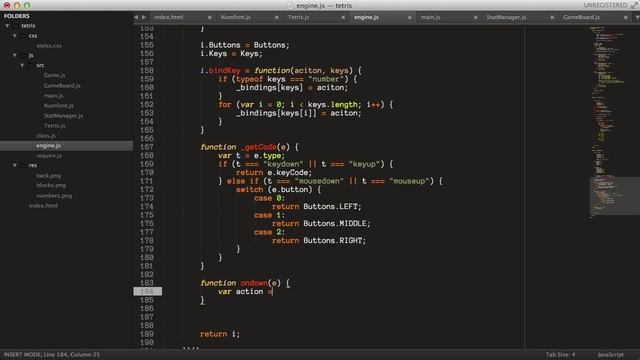Click the "i.Keys = Keys;" line

point(231,53)
